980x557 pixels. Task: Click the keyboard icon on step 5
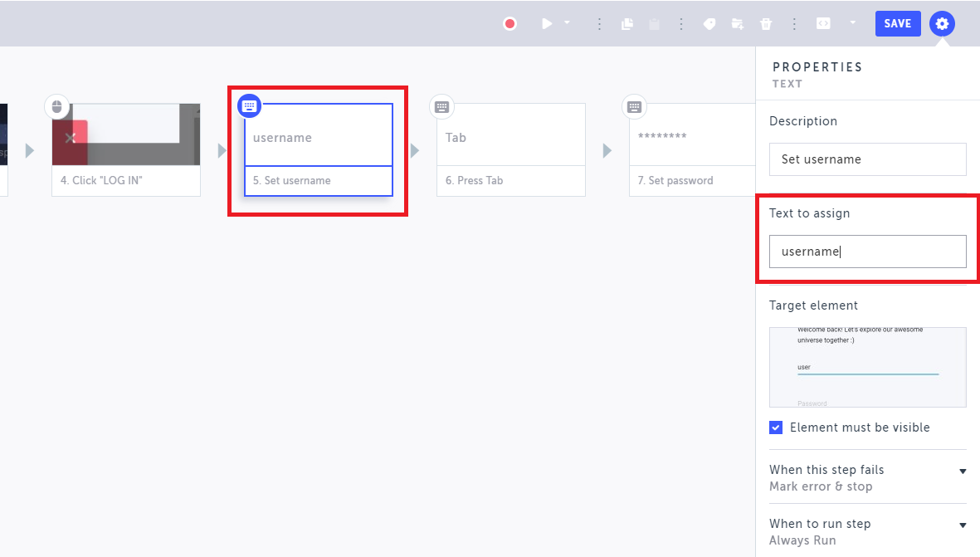[250, 105]
